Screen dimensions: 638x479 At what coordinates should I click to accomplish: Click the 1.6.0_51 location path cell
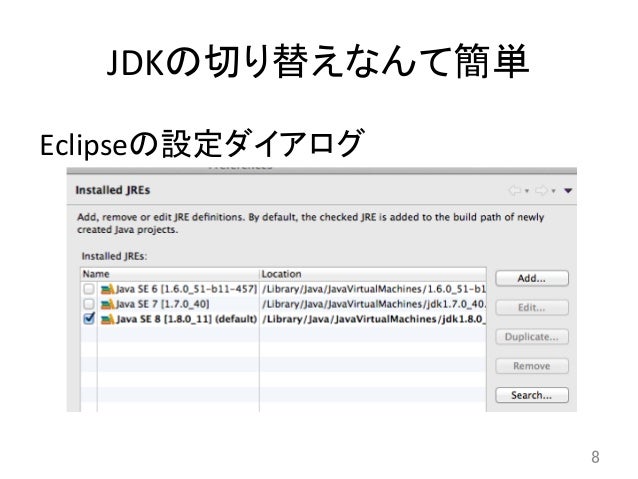(374, 289)
